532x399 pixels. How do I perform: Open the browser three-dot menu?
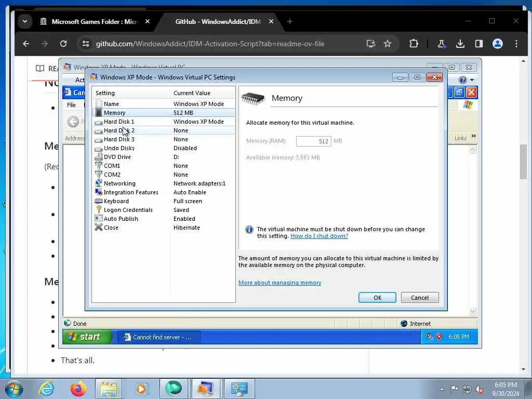pyautogui.click(x=516, y=44)
